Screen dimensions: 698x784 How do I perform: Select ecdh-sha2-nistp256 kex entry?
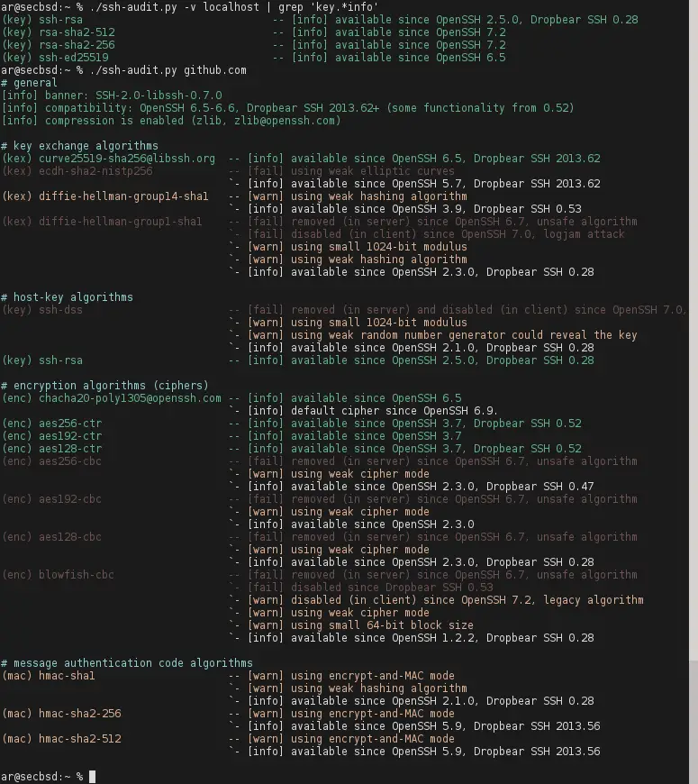click(x=229, y=171)
